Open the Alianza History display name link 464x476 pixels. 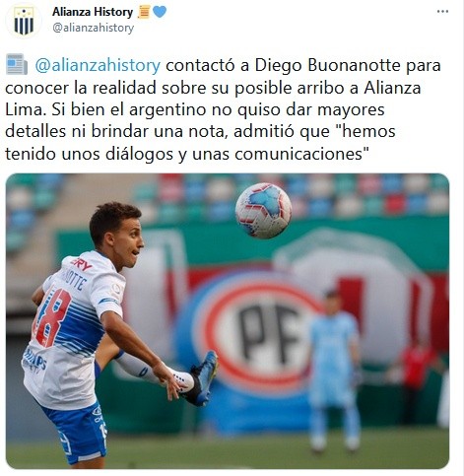coord(93,12)
